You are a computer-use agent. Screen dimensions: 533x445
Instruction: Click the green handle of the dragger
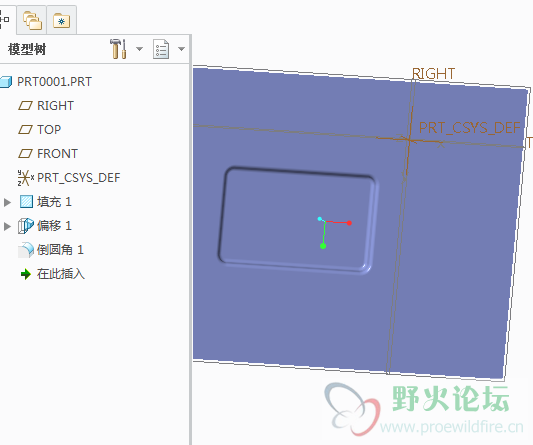[323, 246]
